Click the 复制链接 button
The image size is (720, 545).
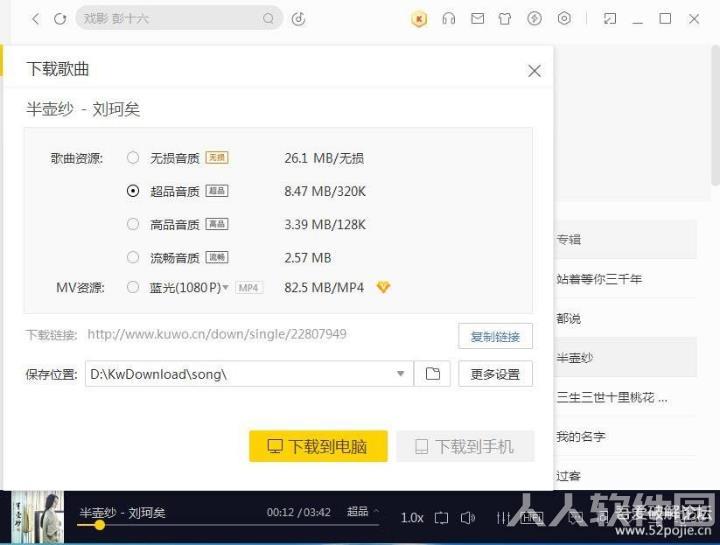coord(495,336)
